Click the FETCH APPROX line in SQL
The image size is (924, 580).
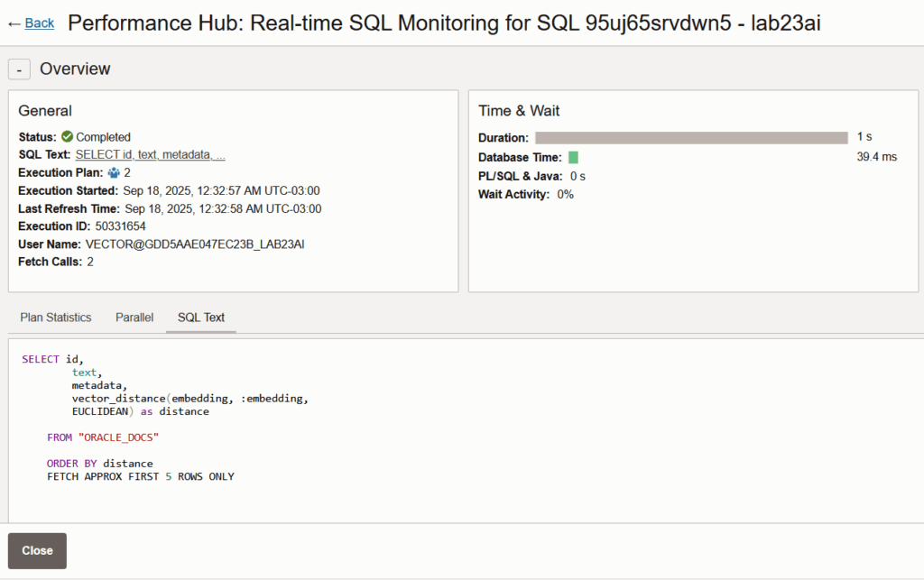pyautogui.click(x=141, y=476)
